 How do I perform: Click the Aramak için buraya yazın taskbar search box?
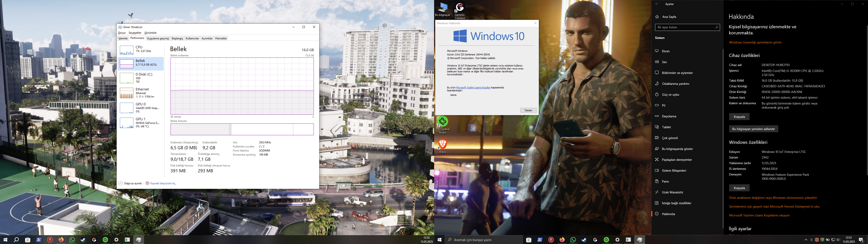coord(484,240)
